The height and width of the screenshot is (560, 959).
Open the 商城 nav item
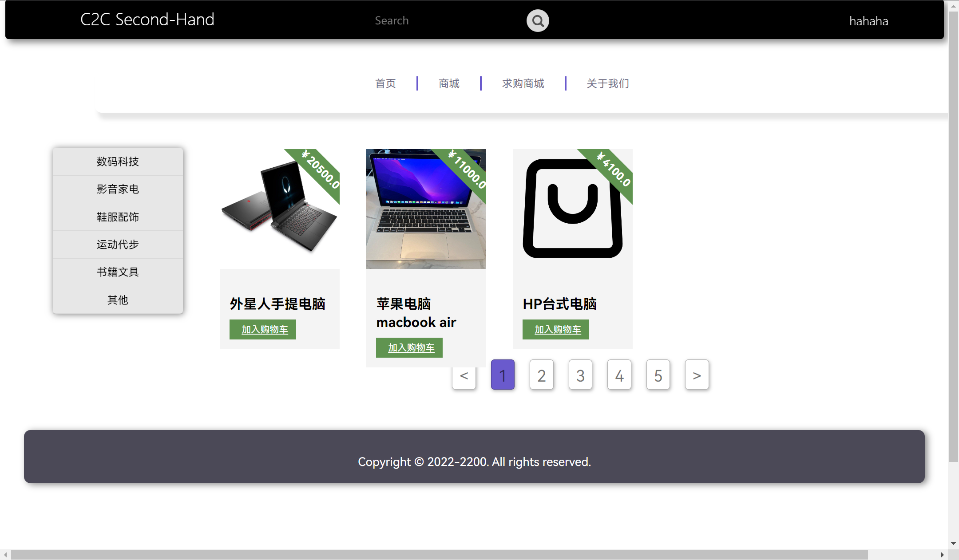point(449,83)
